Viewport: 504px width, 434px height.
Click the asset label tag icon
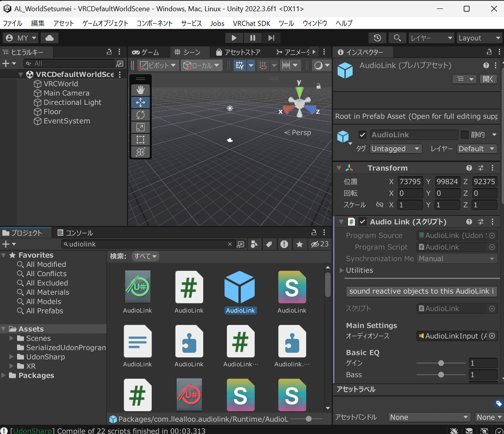pos(499,404)
